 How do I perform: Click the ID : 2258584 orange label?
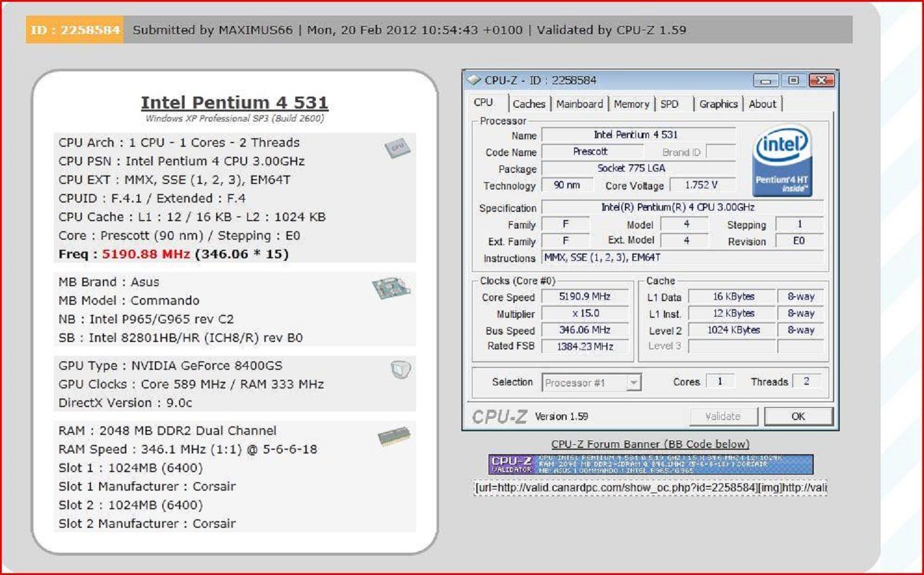click(x=75, y=30)
